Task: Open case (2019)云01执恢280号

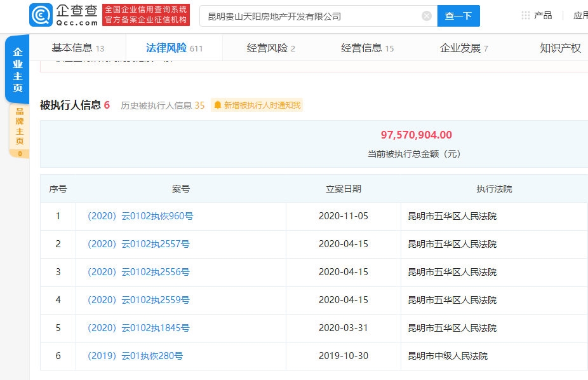Action: pos(136,356)
